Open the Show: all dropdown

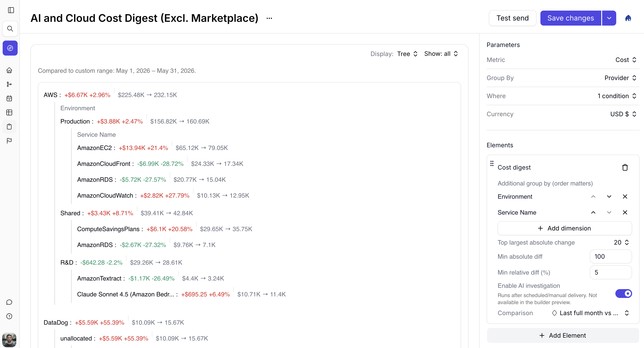441,54
